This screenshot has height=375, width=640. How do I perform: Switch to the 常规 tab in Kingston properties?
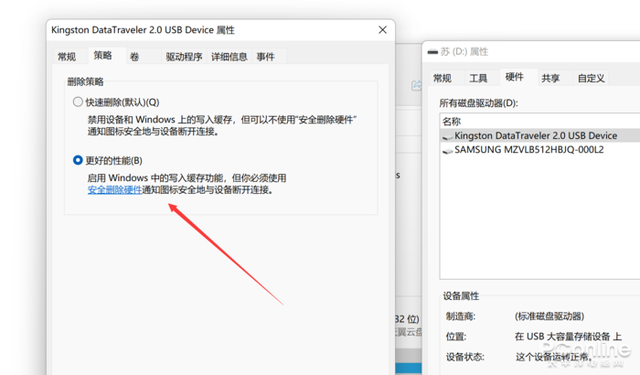[x=67, y=57]
